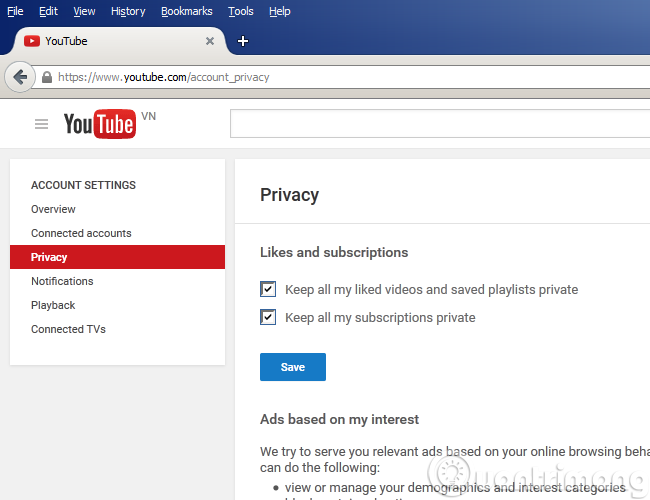Screen dimensions: 650x500
Task: Select the YouTube browser tab
Action: point(118,41)
